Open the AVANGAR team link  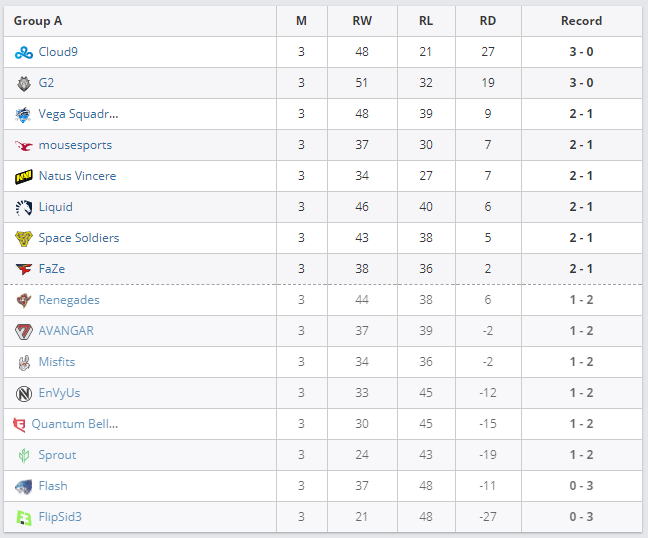tap(66, 331)
